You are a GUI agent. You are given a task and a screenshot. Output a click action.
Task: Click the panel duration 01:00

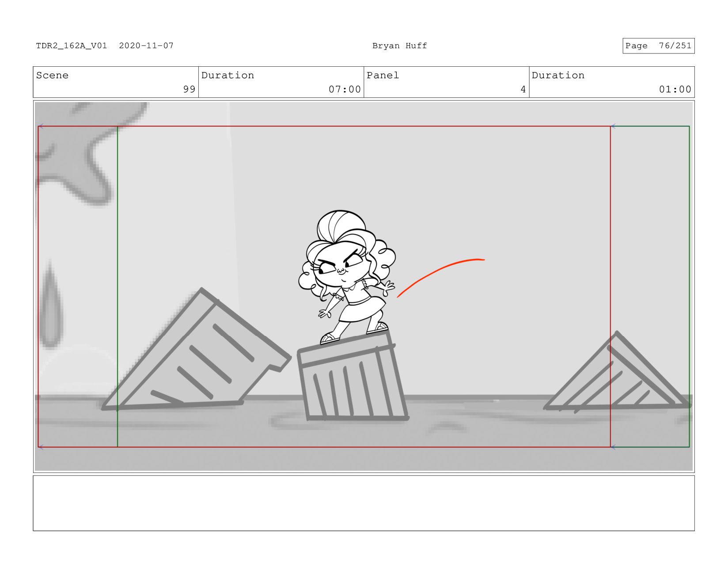click(x=675, y=89)
